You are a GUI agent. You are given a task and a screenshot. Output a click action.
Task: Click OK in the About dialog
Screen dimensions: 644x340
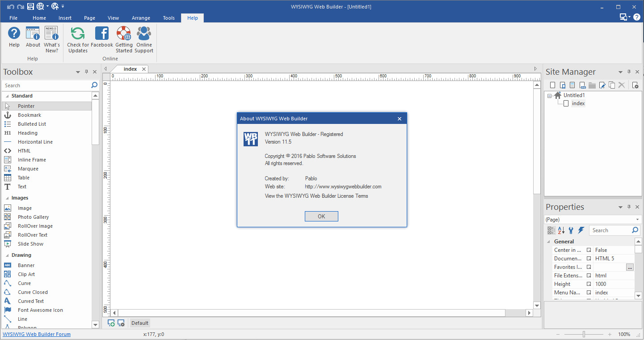tap(321, 216)
